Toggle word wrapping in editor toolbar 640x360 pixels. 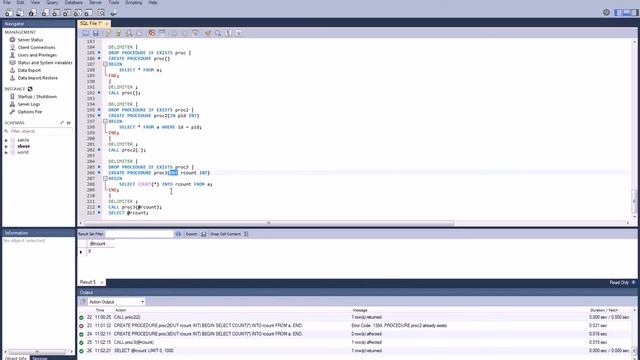238,33
